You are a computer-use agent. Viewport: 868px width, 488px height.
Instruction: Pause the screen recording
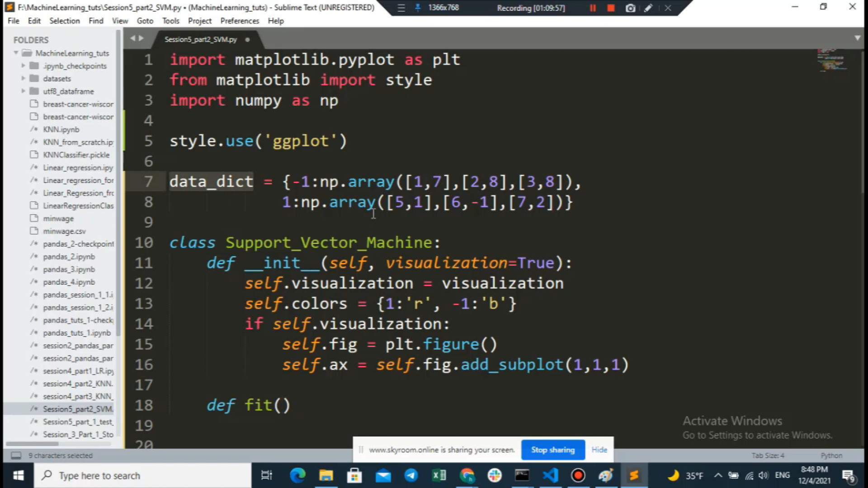click(x=593, y=8)
